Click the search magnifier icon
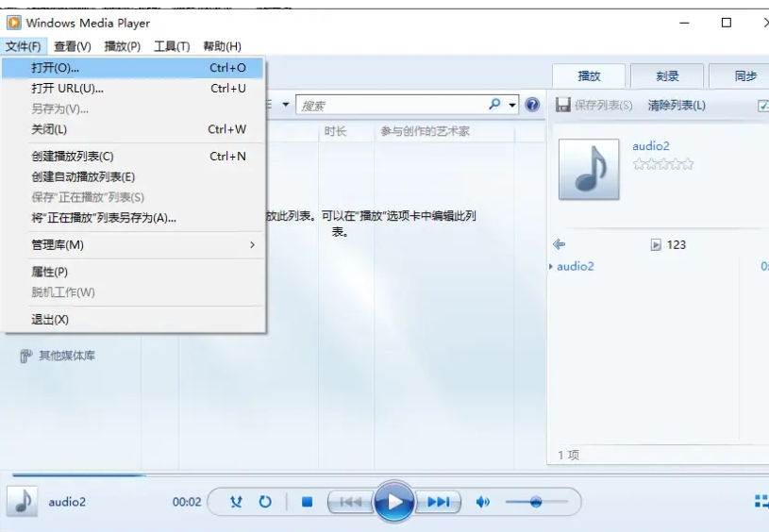Image resolution: width=769 pixels, height=532 pixels. pos(494,104)
